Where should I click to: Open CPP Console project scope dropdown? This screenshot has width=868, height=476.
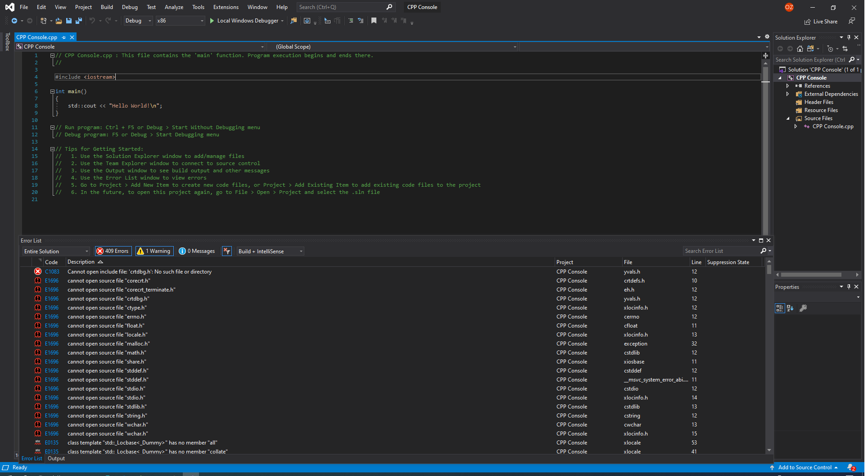click(140, 47)
